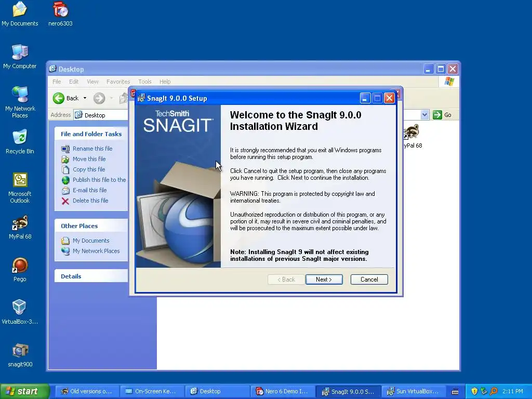This screenshot has height=399, width=532.
Task: Click E-mail this file task
Action: click(x=89, y=190)
